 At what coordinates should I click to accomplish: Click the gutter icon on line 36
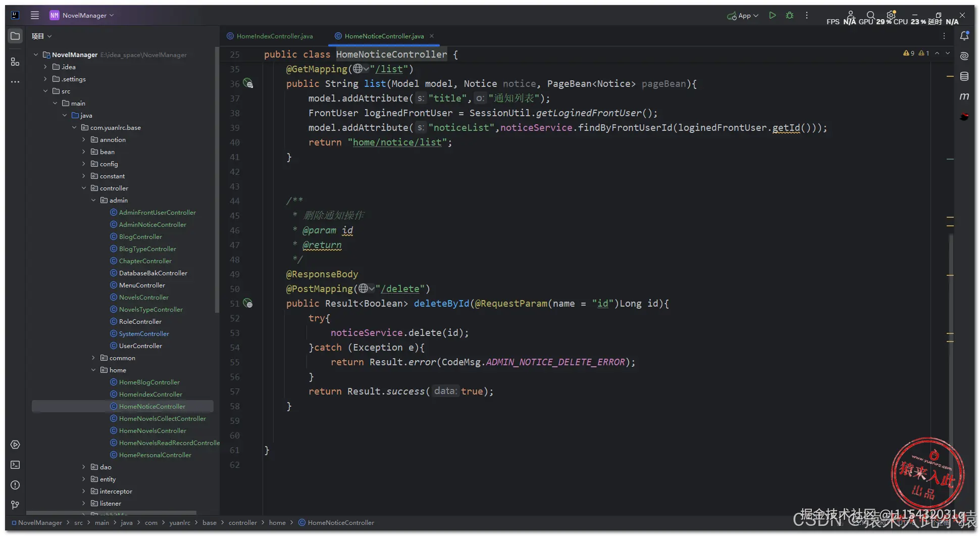[248, 83]
